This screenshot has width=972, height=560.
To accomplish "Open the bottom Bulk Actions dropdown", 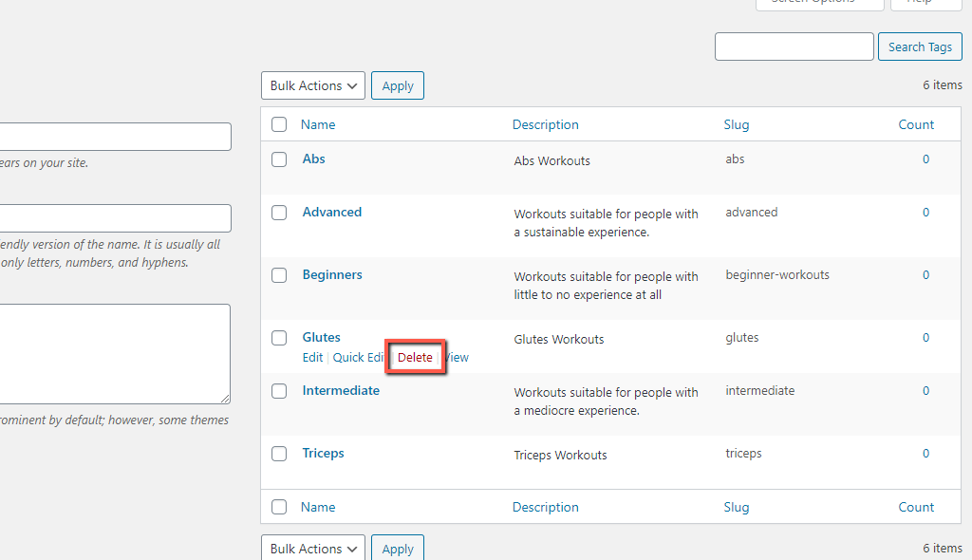I will 313,549.
